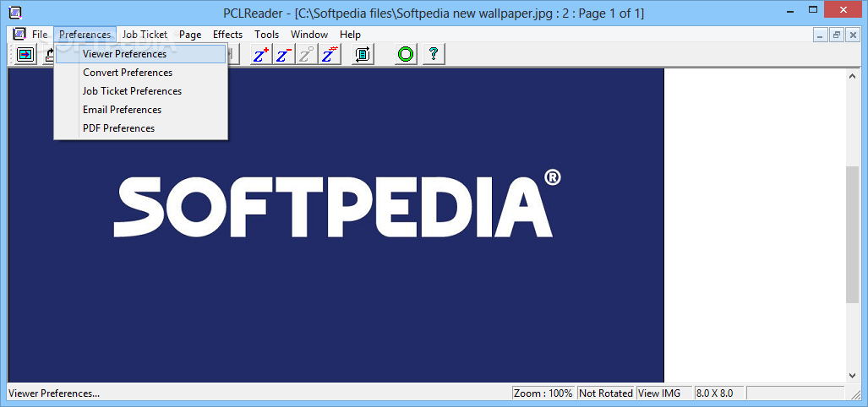Click the Zoom Out (Z-) toolbar icon
This screenshot has width=868, height=407.
[x=284, y=54]
